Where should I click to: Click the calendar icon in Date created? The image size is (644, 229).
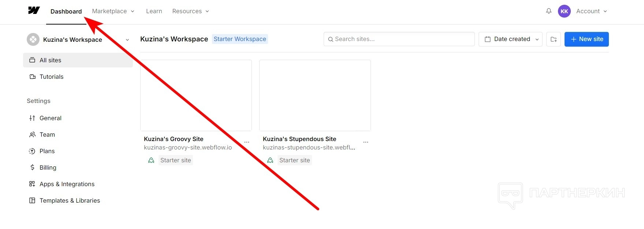click(x=488, y=39)
